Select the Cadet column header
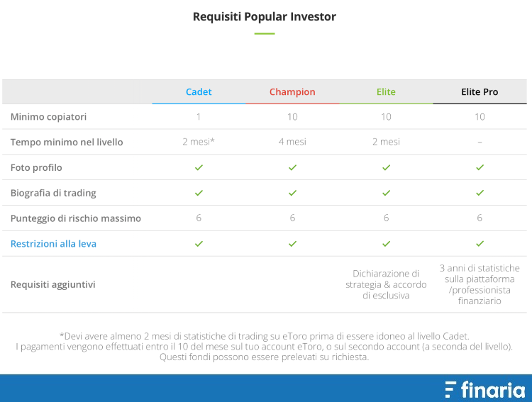Image resolution: width=532 pixels, height=402 pixels. pos(199,92)
